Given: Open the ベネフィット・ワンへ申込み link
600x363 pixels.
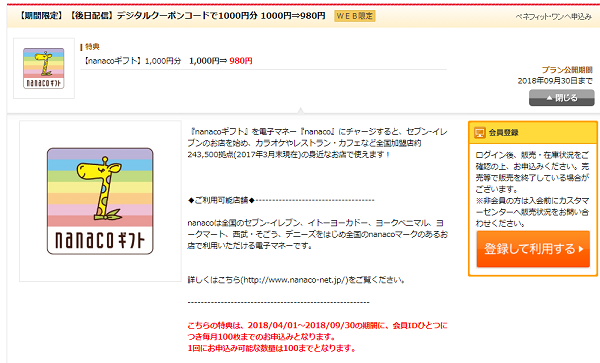Looking at the screenshot, I should pyautogui.click(x=553, y=16).
